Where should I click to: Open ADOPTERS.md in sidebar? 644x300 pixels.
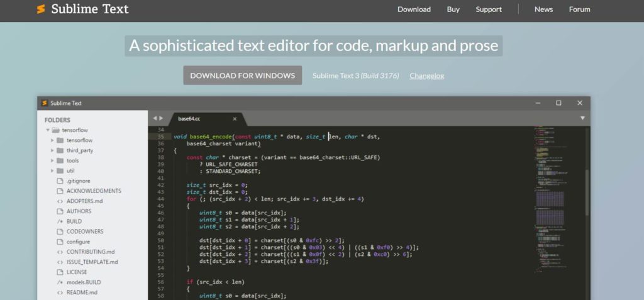tap(85, 201)
